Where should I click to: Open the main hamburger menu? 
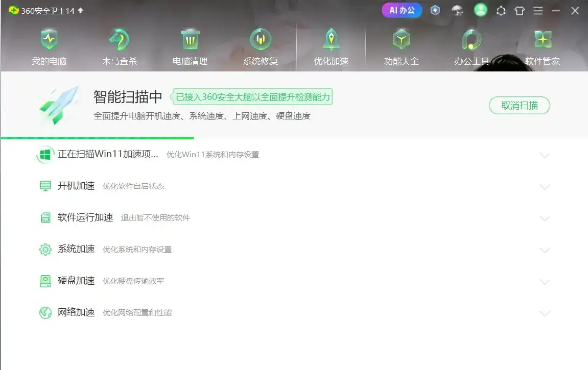(x=538, y=11)
